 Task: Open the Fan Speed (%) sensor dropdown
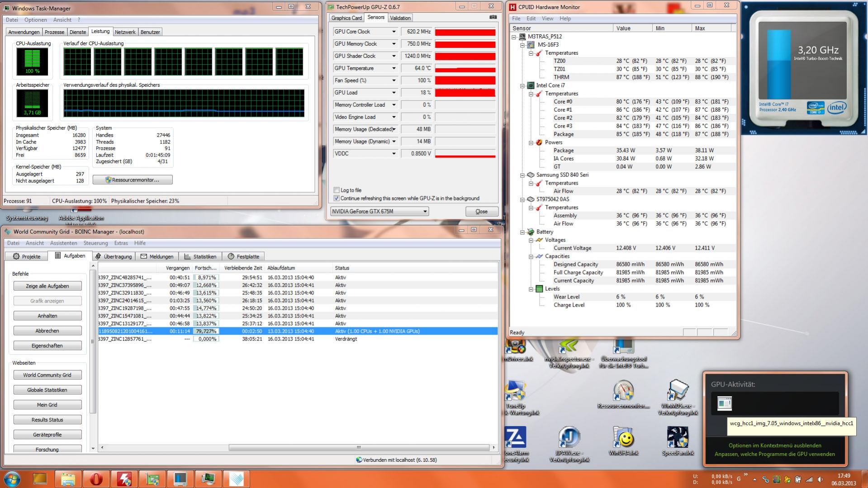point(394,81)
